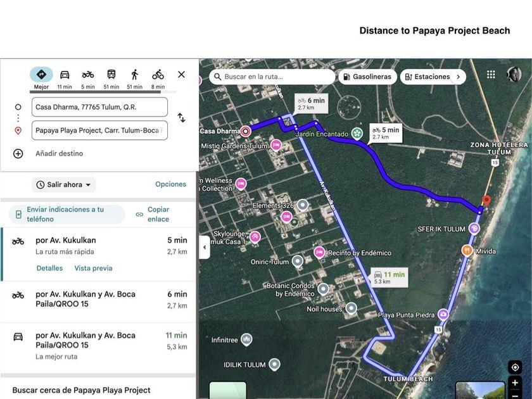532x399 pixels.
Task: Close the directions panel with the X
Action: [182, 74]
